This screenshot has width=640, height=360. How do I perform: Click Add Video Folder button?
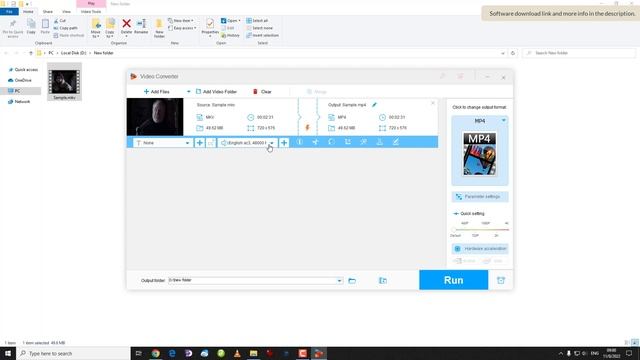(216, 92)
